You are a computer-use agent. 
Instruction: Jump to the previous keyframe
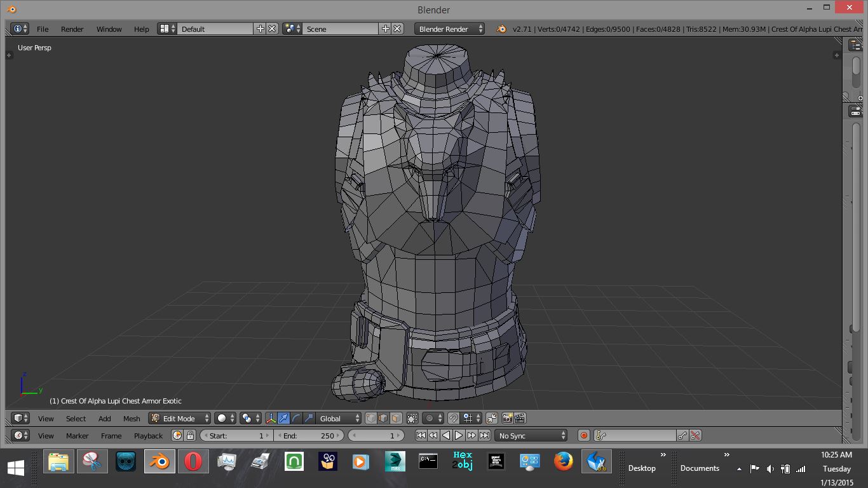[x=433, y=435]
